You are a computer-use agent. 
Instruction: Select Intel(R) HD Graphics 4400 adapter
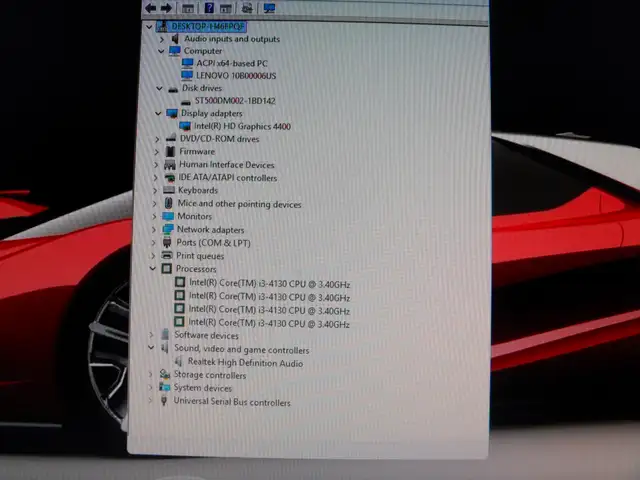point(242,126)
